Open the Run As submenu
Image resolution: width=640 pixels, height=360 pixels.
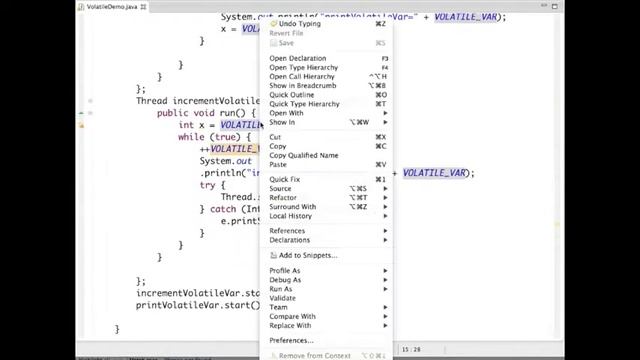click(x=327, y=289)
